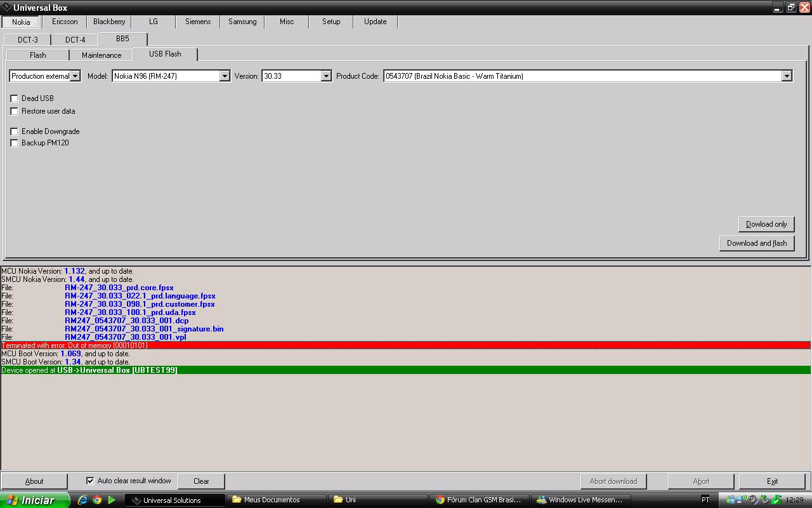Click the Clear button

201,481
